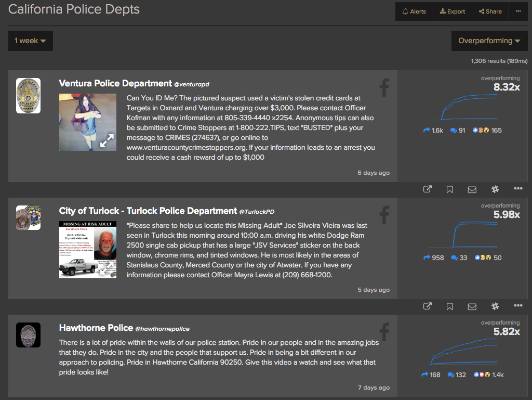Click the Export button
The width and height of the screenshot is (532, 400).
pyautogui.click(x=453, y=11)
